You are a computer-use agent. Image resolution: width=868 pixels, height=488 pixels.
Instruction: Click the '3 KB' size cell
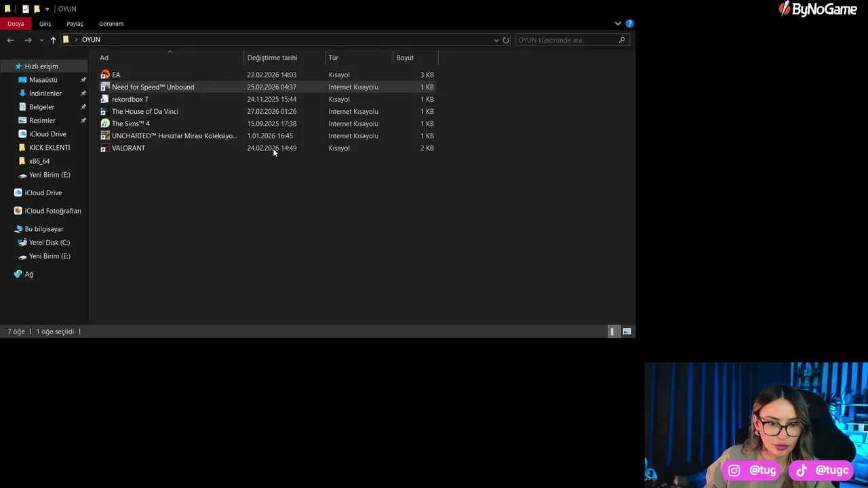[x=427, y=75]
